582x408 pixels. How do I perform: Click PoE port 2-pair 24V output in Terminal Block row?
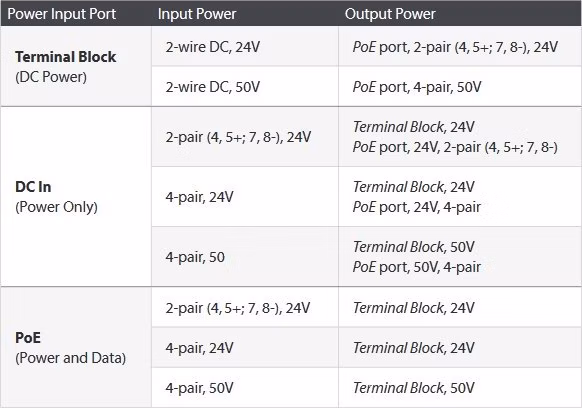click(x=455, y=47)
